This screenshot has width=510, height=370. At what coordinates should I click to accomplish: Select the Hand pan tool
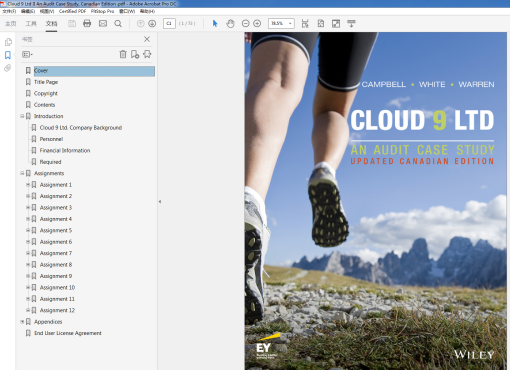pos(230,24)
